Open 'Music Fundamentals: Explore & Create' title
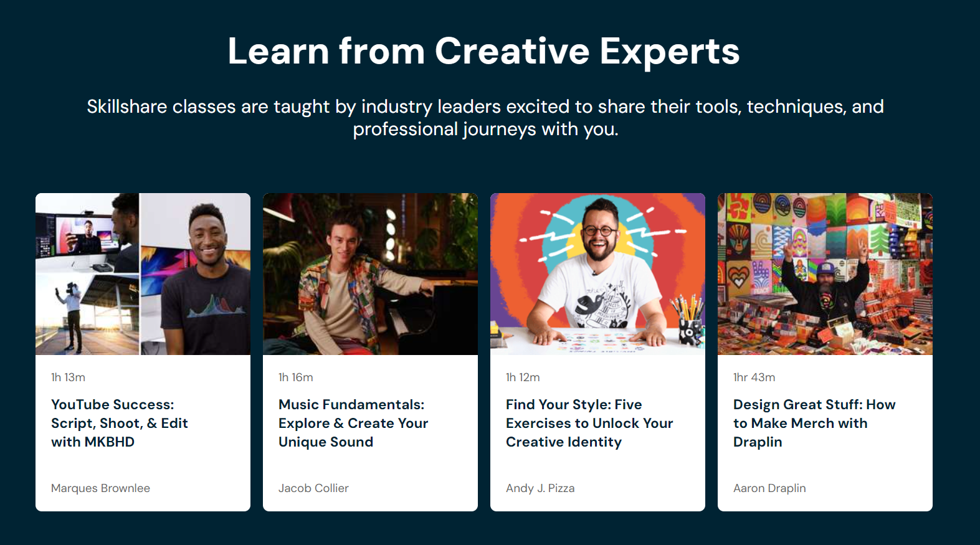The image size is (980, 545). 353,423
